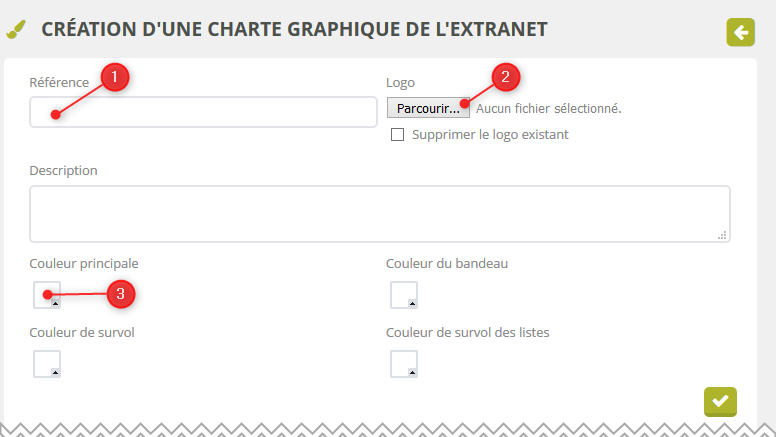This screenshot has width=776, height=437.
Task: Expand the Couleur de survol des listes arrow
Action: pyautogui.click(x=411, y=372)
